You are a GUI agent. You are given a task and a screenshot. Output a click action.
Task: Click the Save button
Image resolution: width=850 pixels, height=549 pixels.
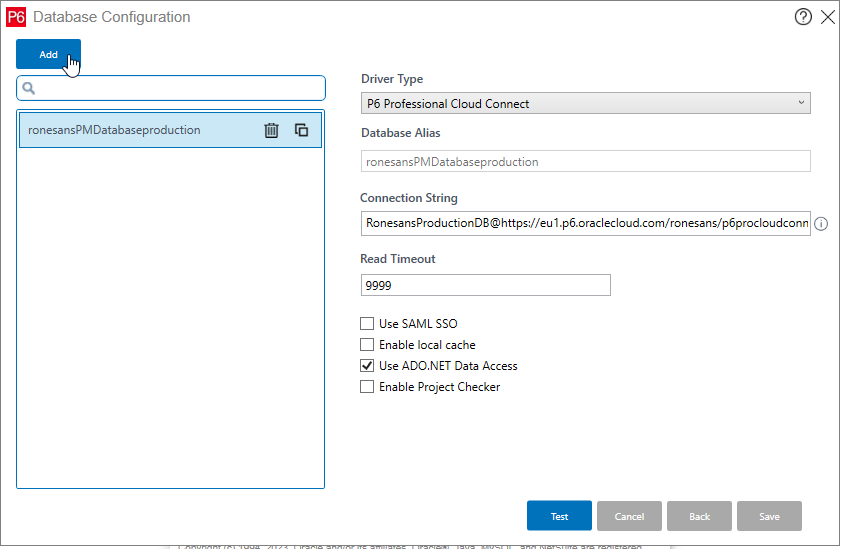tap(769, 516)
